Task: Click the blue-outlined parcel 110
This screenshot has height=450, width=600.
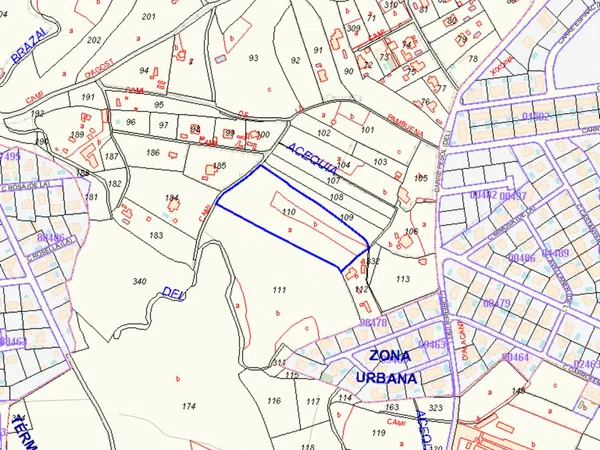Action: click(289, 213)
